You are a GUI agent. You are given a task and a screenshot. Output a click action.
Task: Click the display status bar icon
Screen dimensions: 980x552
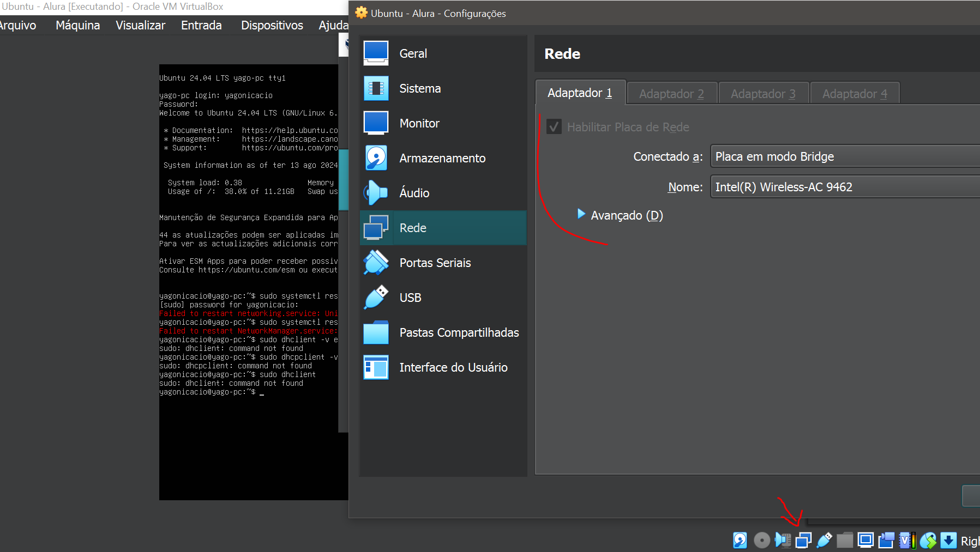pyautogui.click(x=865, y=540)
